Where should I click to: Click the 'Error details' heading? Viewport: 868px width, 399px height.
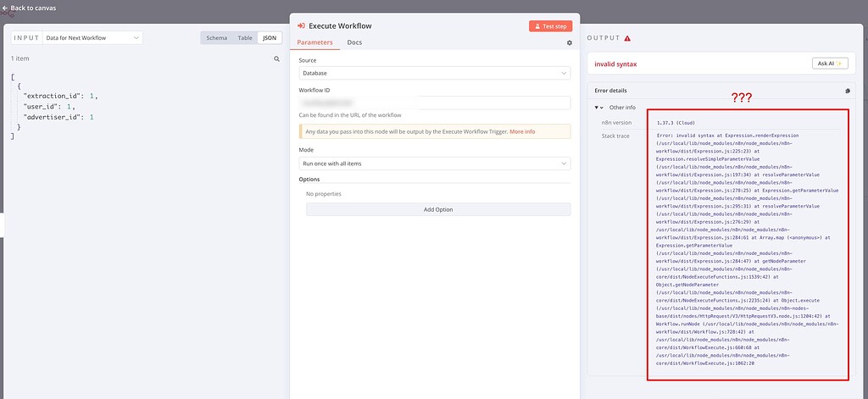click(610, 91)
